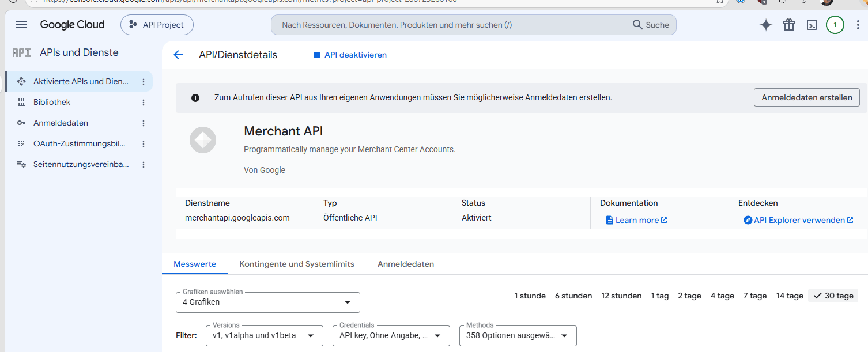Switch to the Messwerte tab

[195, 264]
